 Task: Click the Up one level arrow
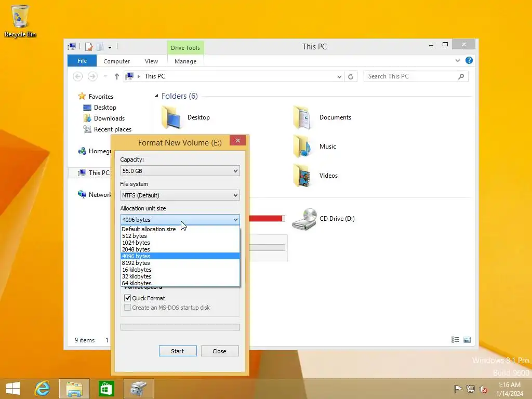tap(117, 76)
